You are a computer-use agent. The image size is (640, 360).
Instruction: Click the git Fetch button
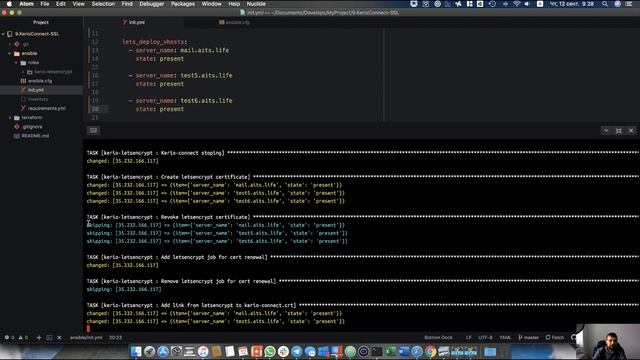[555, 338]
